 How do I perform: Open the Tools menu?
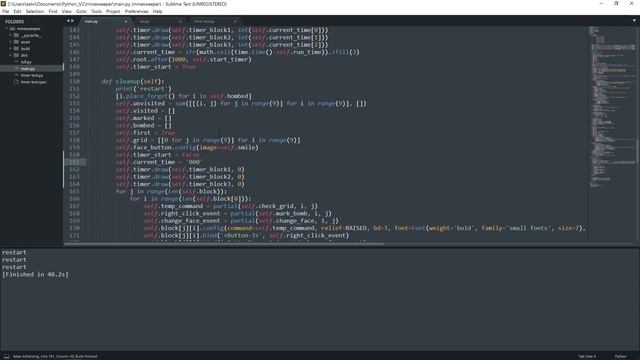[x=96, y=11]
